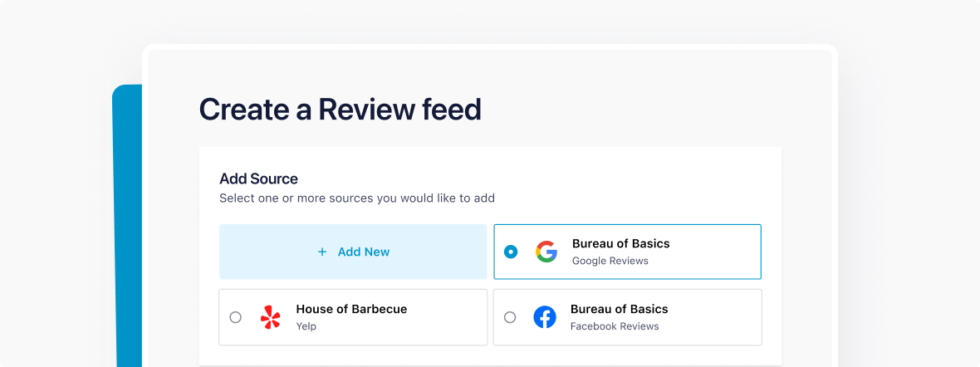The width and height of the screenshot is (980, 367).
Task: Click the Google Reviews subtitle text
Action: [610, 261]
